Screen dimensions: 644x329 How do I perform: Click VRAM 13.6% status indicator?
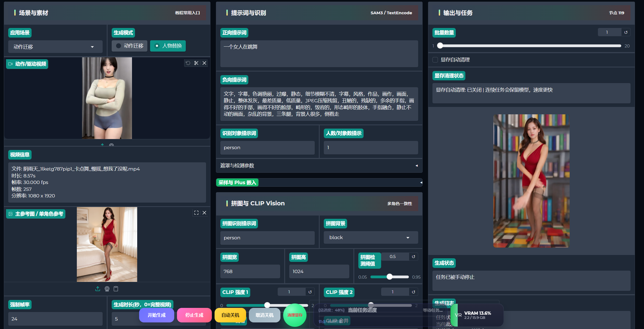477,315
